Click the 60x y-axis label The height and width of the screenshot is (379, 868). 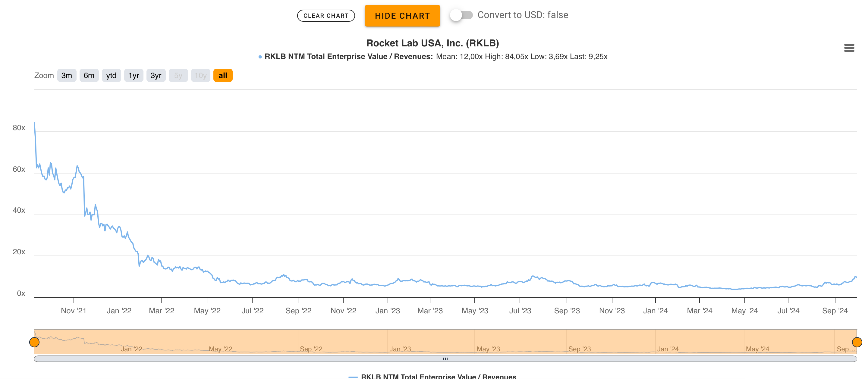(x=19, y=169)
